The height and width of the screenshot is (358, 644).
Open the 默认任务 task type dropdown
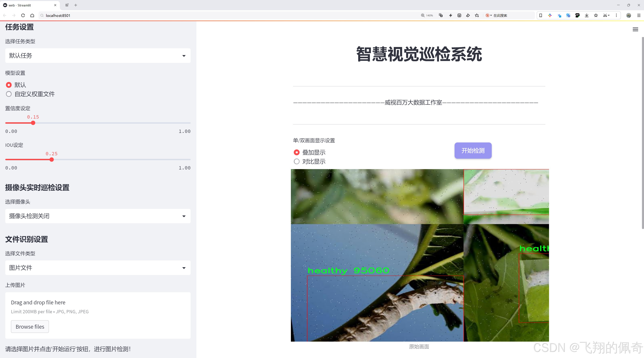[x=98, y=55]
